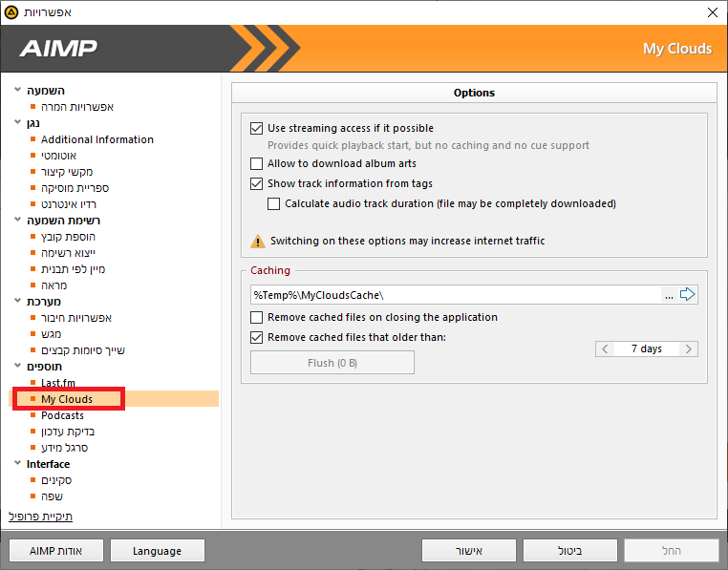Open Additional Information settings page
728x570 pixels.
coord(97,139)
